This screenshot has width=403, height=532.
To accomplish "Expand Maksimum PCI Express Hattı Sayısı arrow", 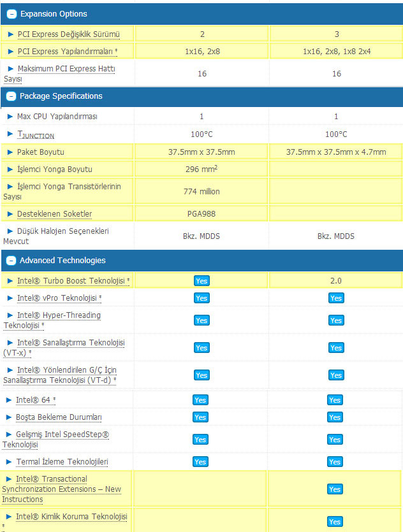I will tap(11, 69).
